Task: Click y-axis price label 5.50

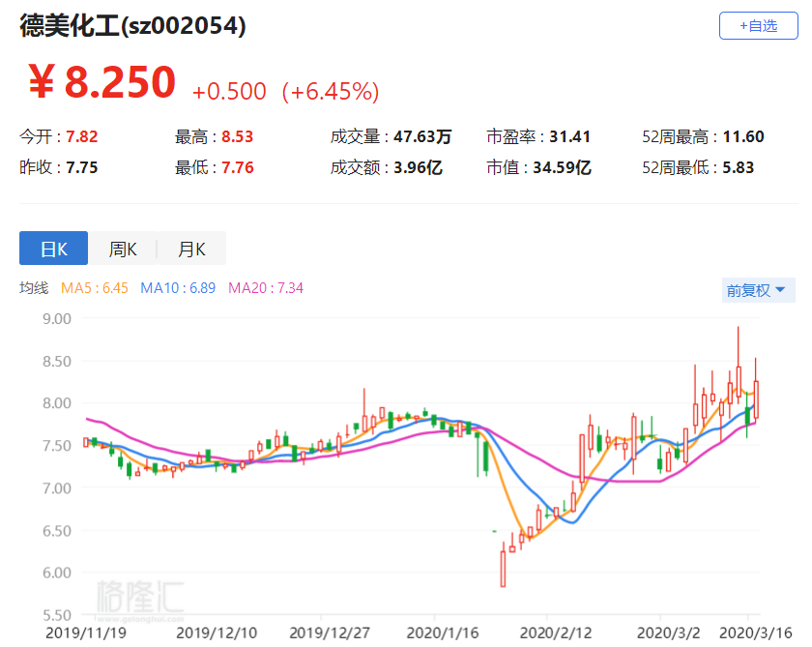Action: tap(57, 615)
